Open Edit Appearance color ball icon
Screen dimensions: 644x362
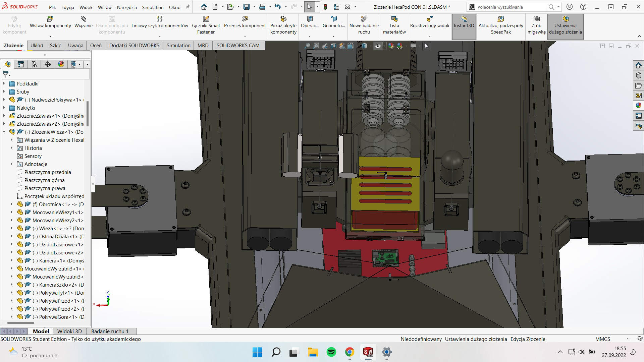click(x=391, y=46)
